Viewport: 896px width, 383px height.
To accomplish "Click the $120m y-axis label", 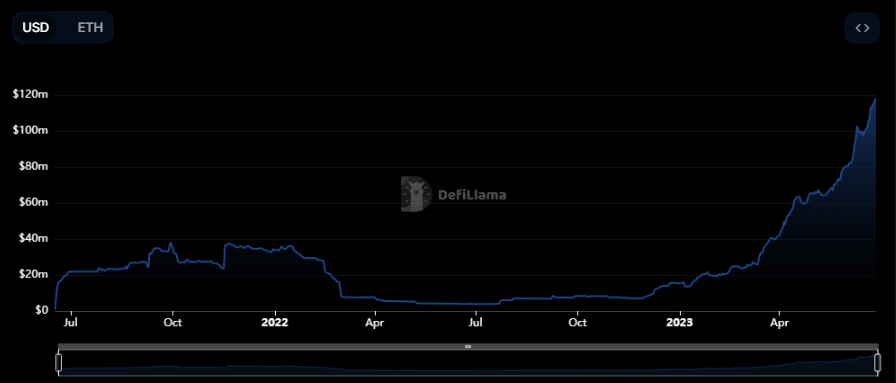I will point(31,95).
